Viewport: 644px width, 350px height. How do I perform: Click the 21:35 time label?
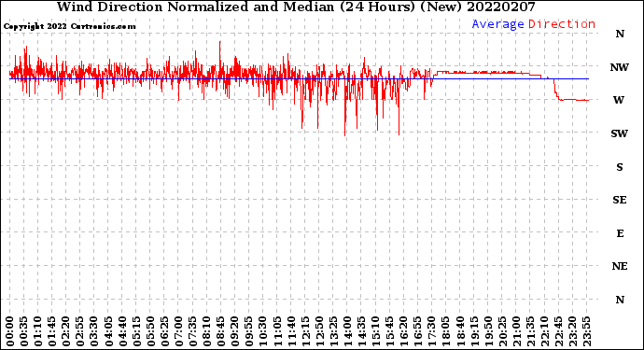click(x=530, y=331)
